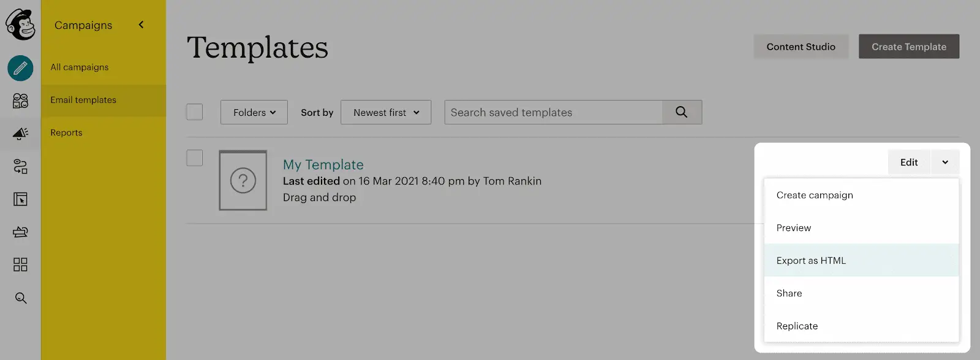Click the Mailchimp Freddie logo icon
The height and width of the screenshot is (360, 980).
click(x=20, y=25)
